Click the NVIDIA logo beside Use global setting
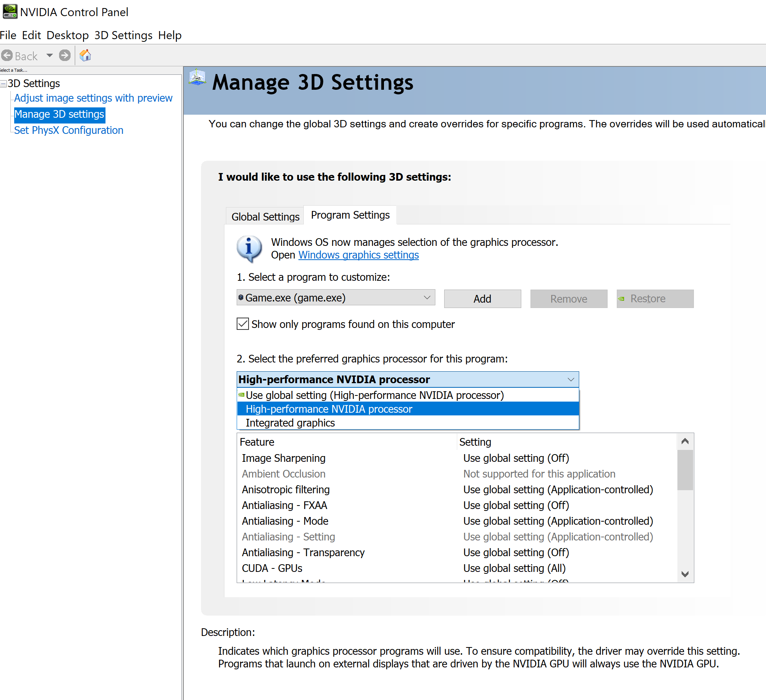Screen dimensions: 766x700 pos(241,395)
